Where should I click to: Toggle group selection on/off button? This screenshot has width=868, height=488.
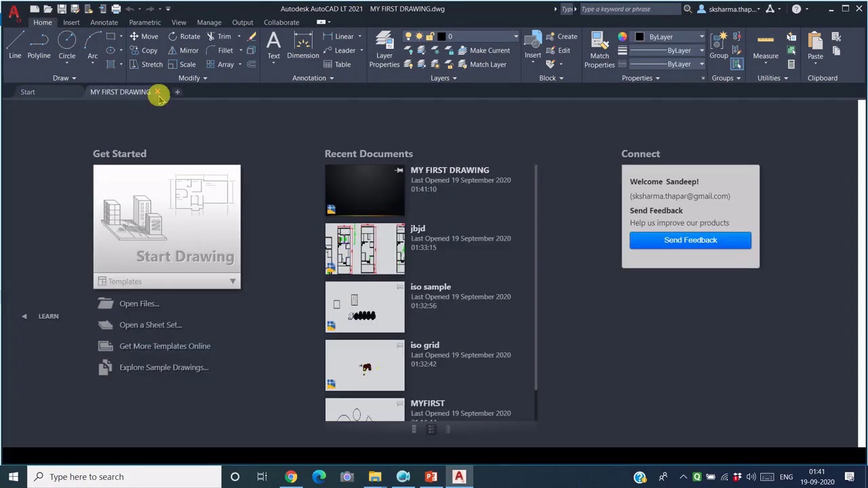[737, 64]
